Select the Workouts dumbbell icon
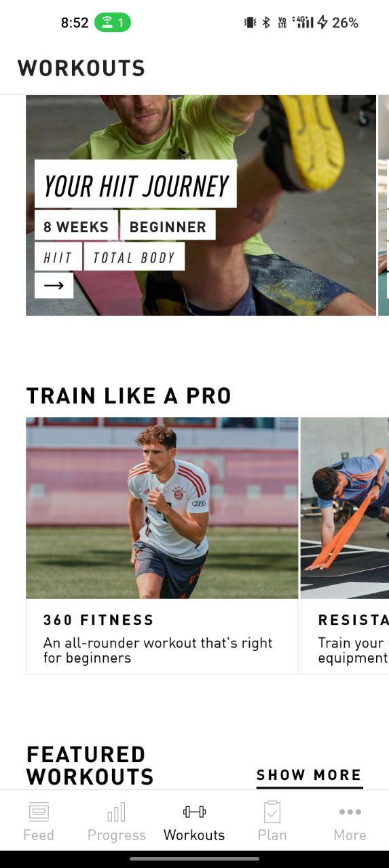Viewport: 389px width, 868px height. [x=194, y=811]
